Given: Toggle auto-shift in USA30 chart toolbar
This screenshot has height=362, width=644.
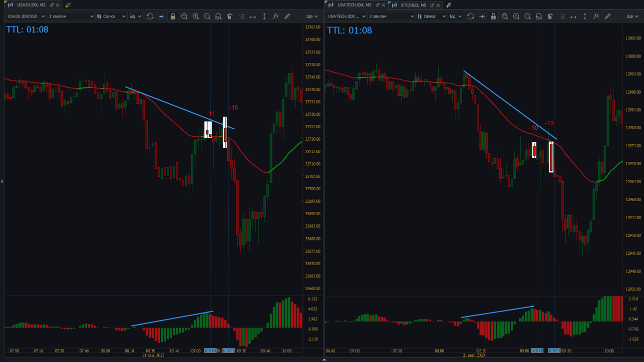Looking at the screenshot, I should (x=161, y=16).
